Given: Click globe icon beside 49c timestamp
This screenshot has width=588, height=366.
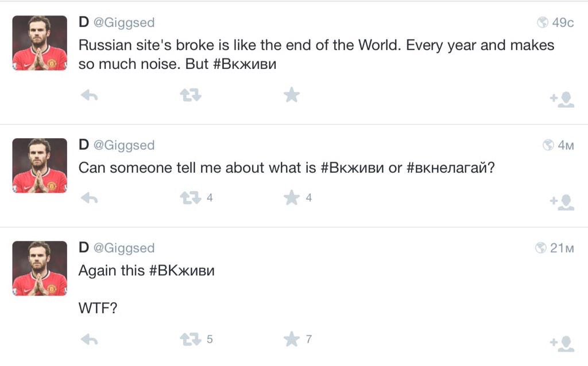Looking at the screenshot, I should click(x=543, y=22).
